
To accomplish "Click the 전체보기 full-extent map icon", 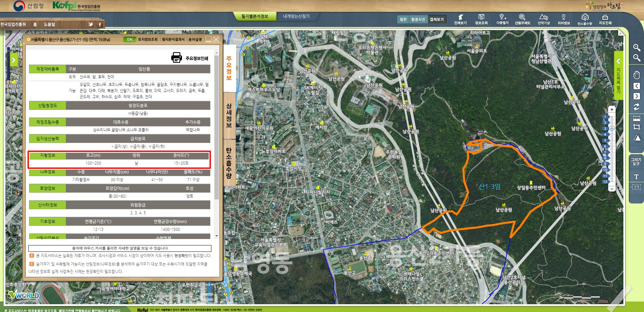I will click(x=460, y=19).
